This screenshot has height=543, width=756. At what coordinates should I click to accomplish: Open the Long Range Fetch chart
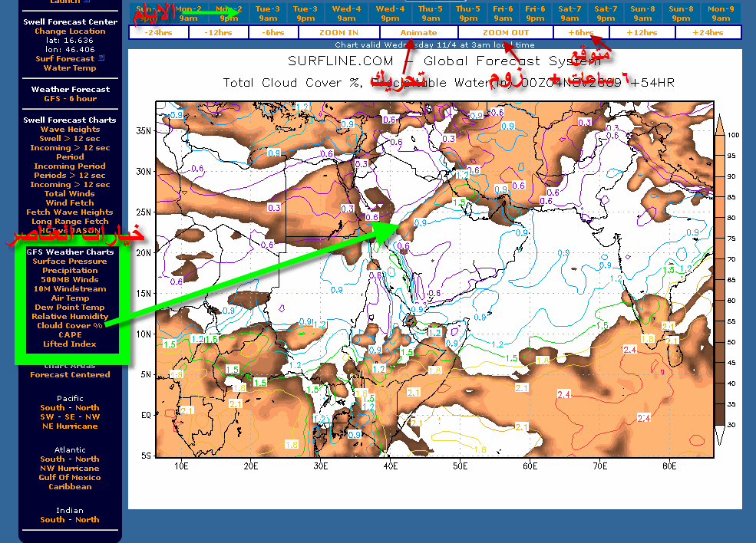[x=70, y=221]
